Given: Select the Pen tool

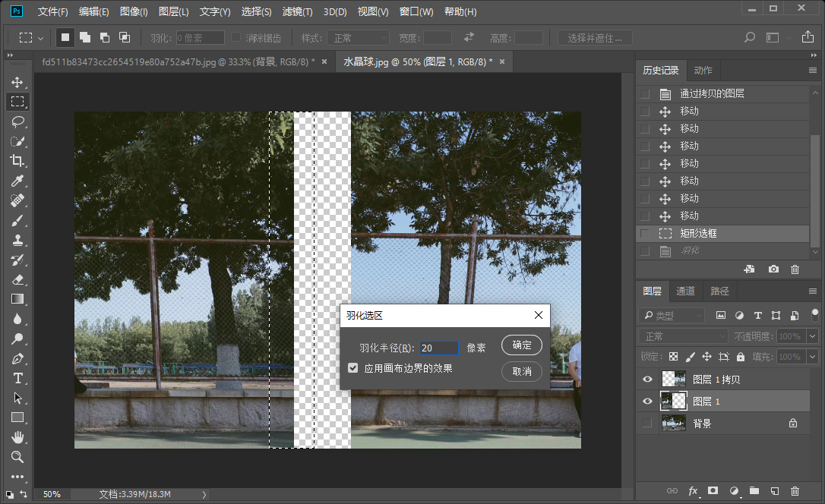Looking at the screenshot, I should 17,358.
